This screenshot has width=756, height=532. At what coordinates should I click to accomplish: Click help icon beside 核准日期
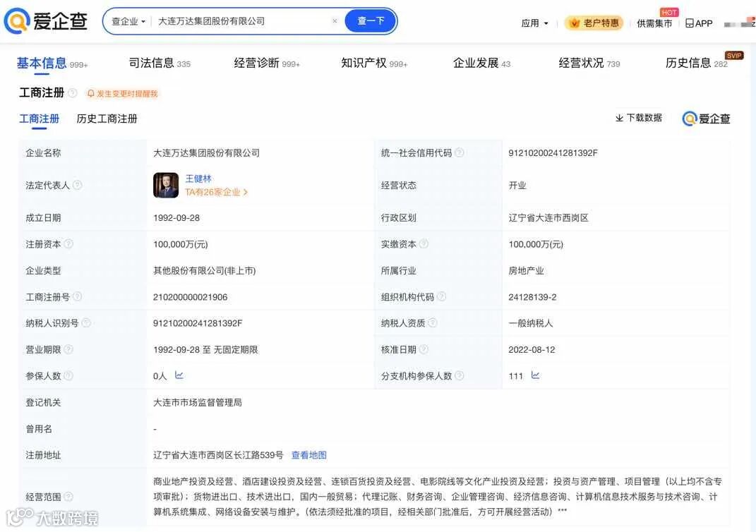(x=424, y=349)
